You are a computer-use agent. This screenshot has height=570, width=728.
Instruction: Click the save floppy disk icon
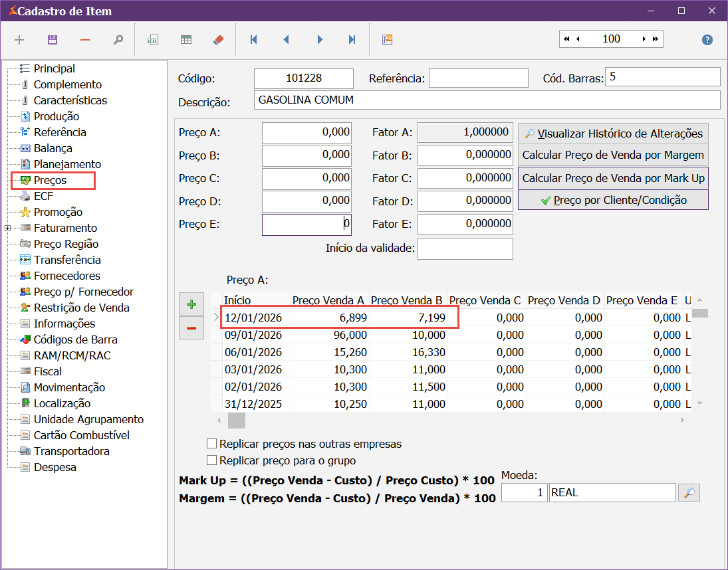pos(53,40)
